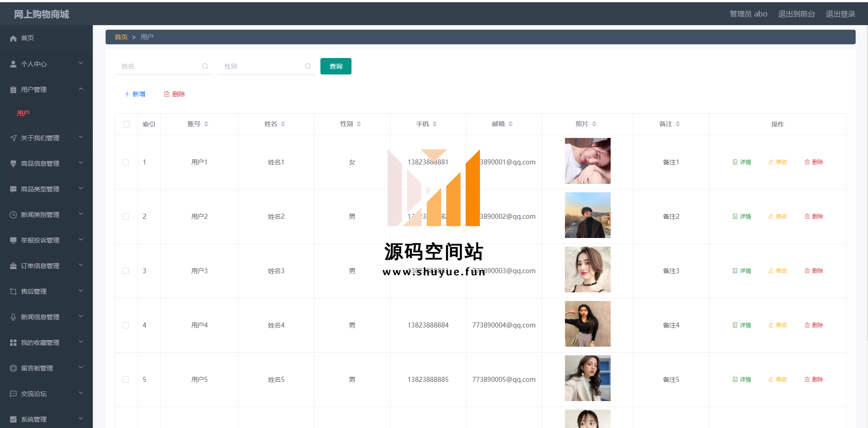Click the search icon in 姓名 field
Viewport: 868px width, 428px height.
205,66
